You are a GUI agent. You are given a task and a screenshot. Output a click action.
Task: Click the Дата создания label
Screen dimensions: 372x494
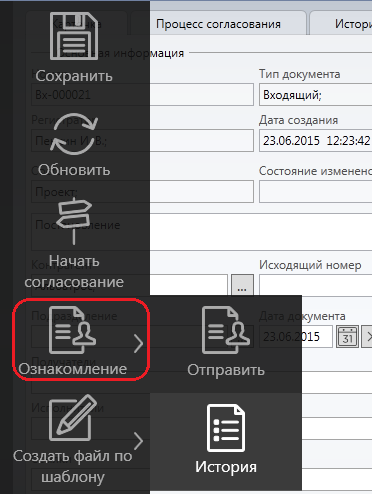pyautogui.click(x=299, y=120)
